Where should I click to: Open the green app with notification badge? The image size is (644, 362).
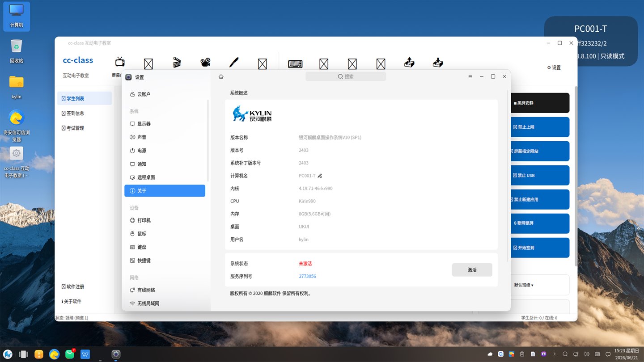70,354
